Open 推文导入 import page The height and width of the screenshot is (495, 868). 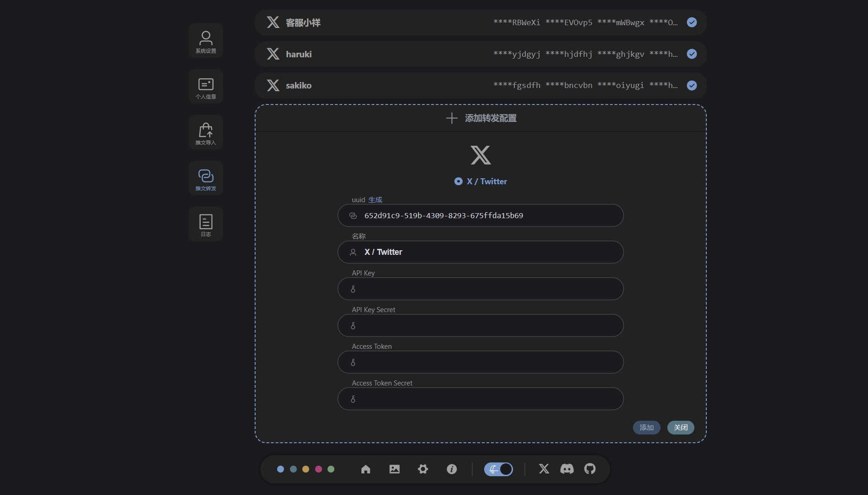point(206,132)
